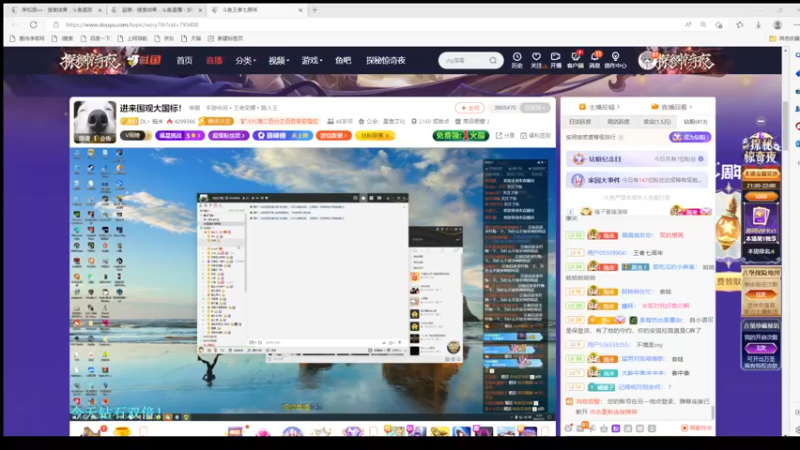Viewport: 800px width, 450px height.
Task: Open the 历史 history clock icon
Action: (x=517, y=57)
